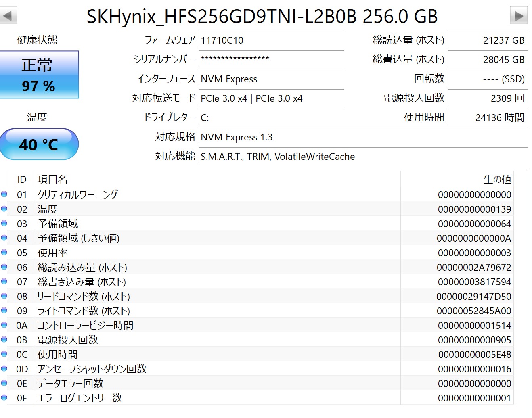Click raw value 00000000005E48

(x=475, y=355)
